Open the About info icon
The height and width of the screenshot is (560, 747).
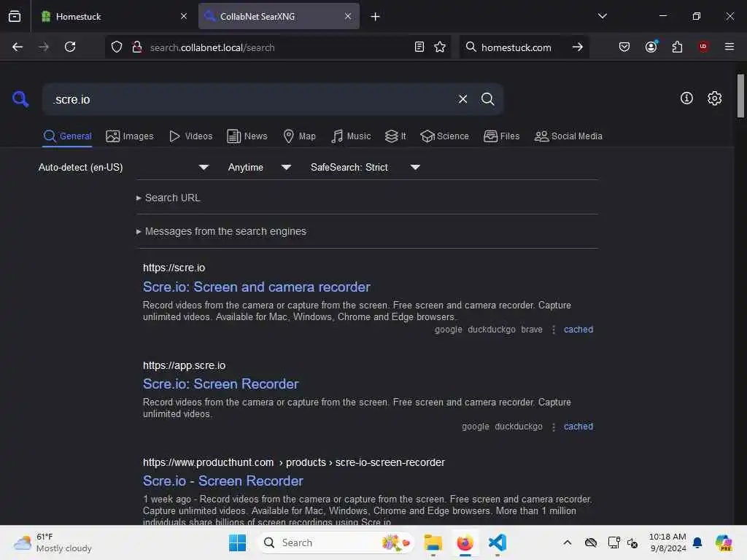point(686,98)
